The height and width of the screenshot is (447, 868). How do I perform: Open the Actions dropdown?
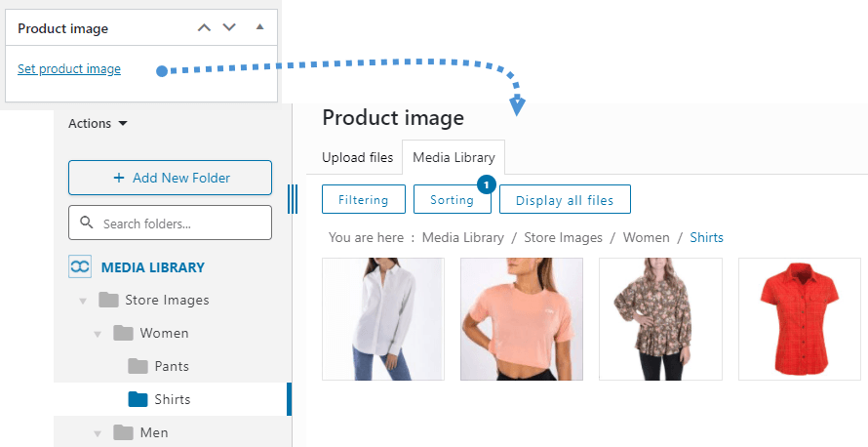[98, 124]
